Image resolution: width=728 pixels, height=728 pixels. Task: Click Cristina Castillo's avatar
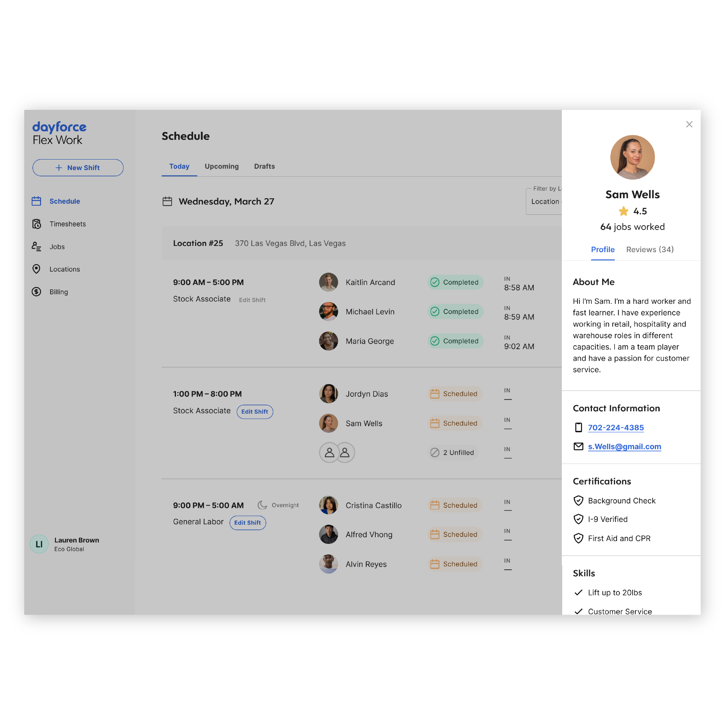(x=328, y=505)
